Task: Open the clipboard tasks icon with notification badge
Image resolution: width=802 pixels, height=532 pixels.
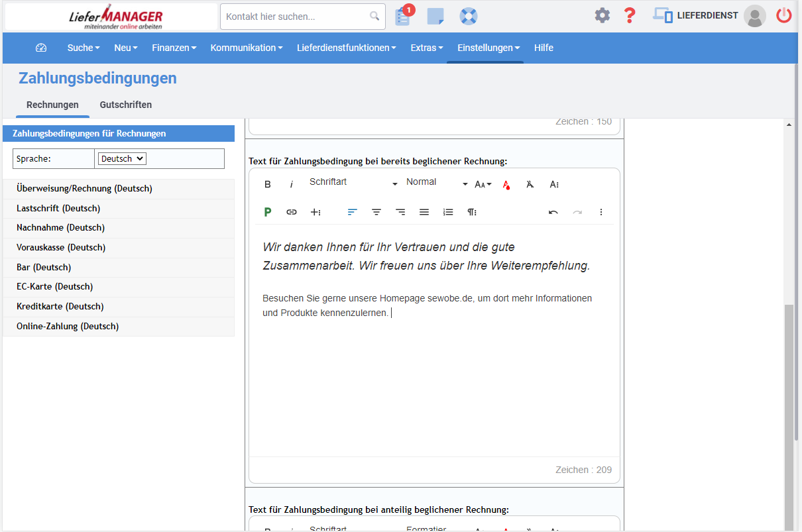Action: pos(402,17)
